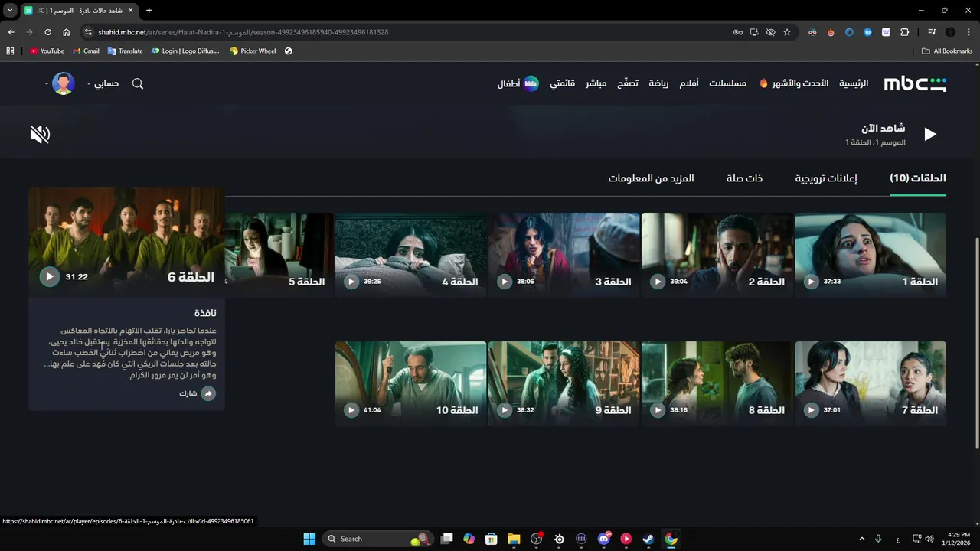Play الحلقة 6 via its play icon

point(49,277)
